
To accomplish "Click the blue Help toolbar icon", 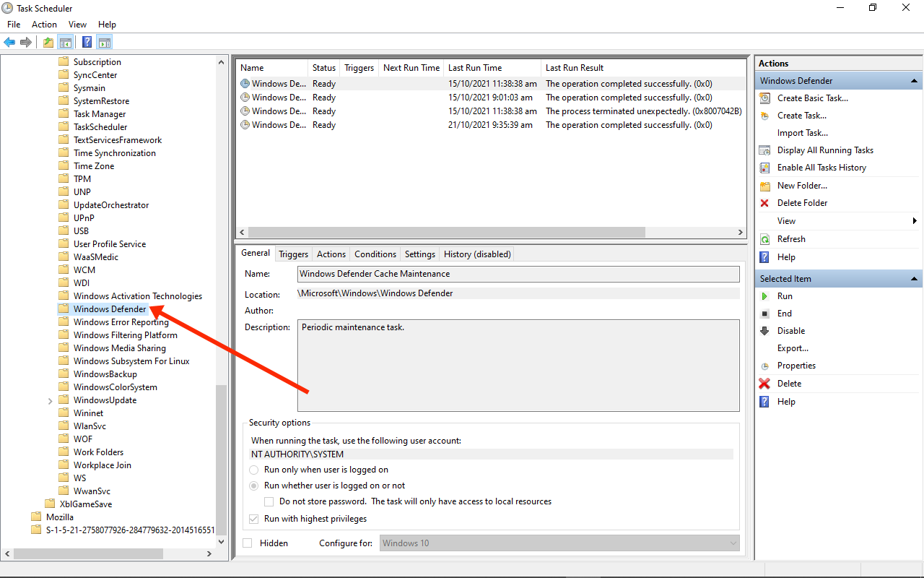I will tap(87, 42).
